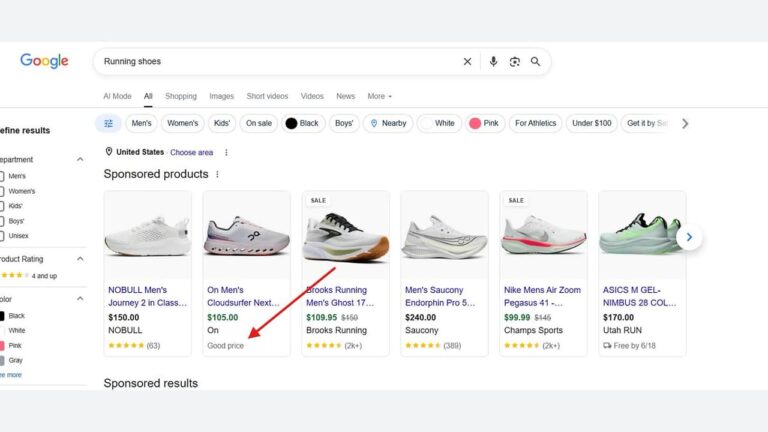Open Nike Mens Air Zoom Pegasus 41 link
Viewport: 768px width, 432px height.
pos(542,296)
